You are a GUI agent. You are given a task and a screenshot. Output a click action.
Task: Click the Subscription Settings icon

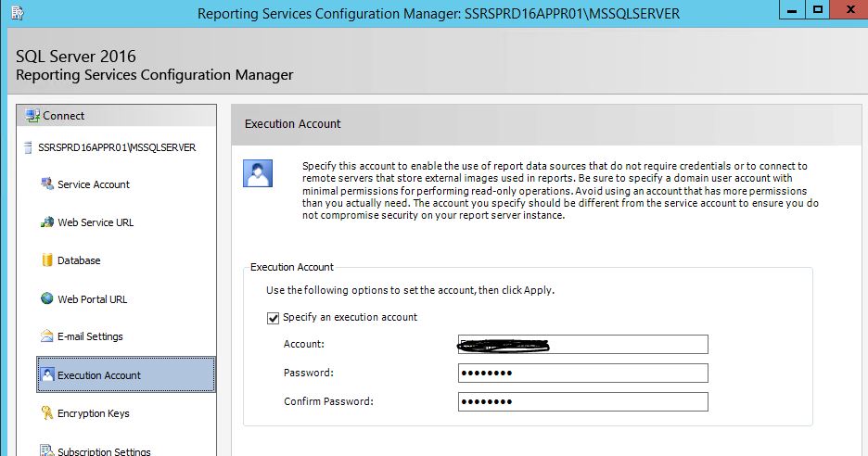pyautogui.click(x=47, y=450)
